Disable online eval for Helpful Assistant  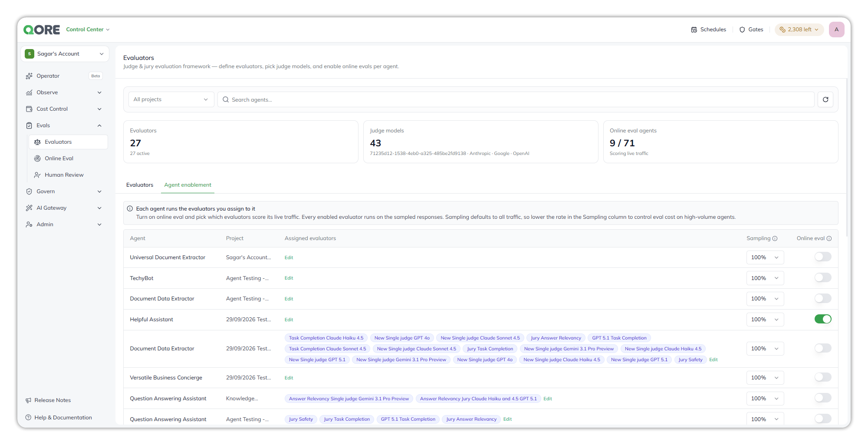(x=823, y=319)
